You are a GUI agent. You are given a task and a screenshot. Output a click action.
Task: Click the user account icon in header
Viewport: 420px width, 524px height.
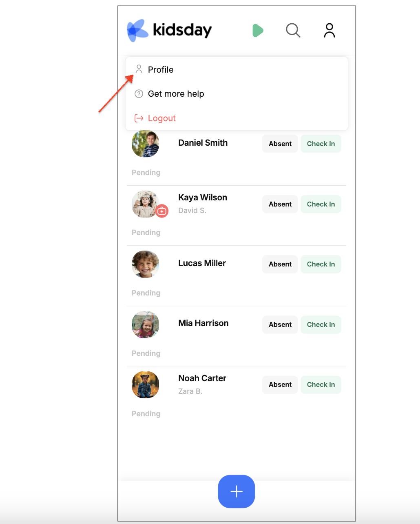tap(329, 31)
